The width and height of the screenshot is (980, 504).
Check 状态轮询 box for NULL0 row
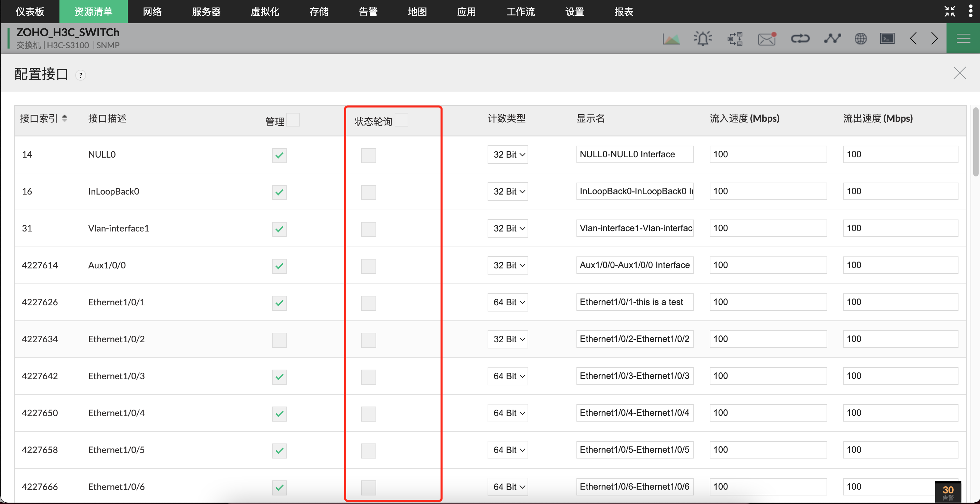(368, 155)
